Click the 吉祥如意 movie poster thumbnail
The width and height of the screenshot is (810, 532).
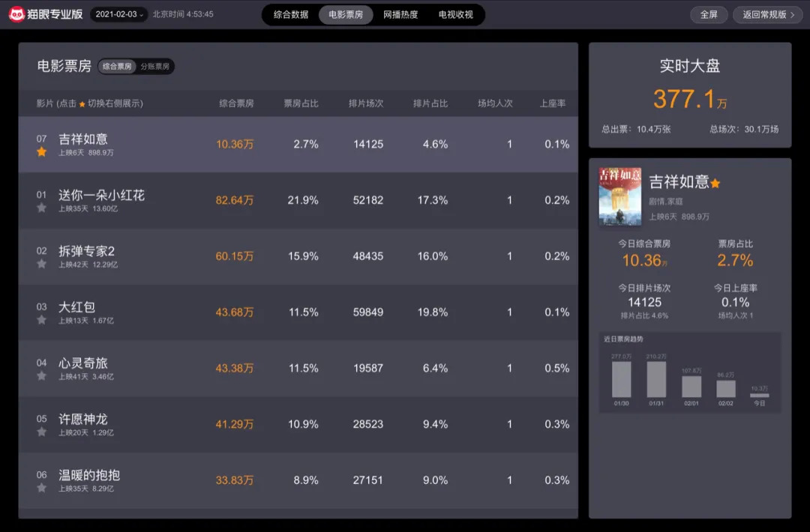620,196
